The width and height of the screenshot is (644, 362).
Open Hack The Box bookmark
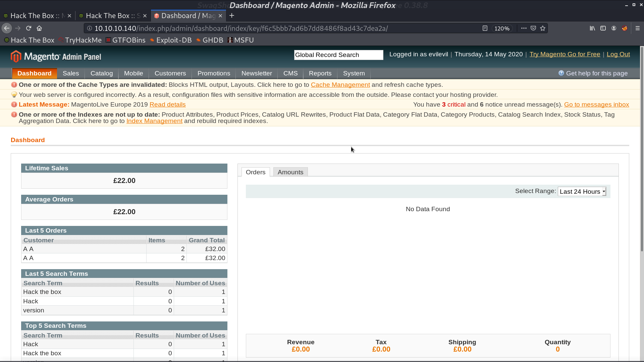click(x=29, y=40)
